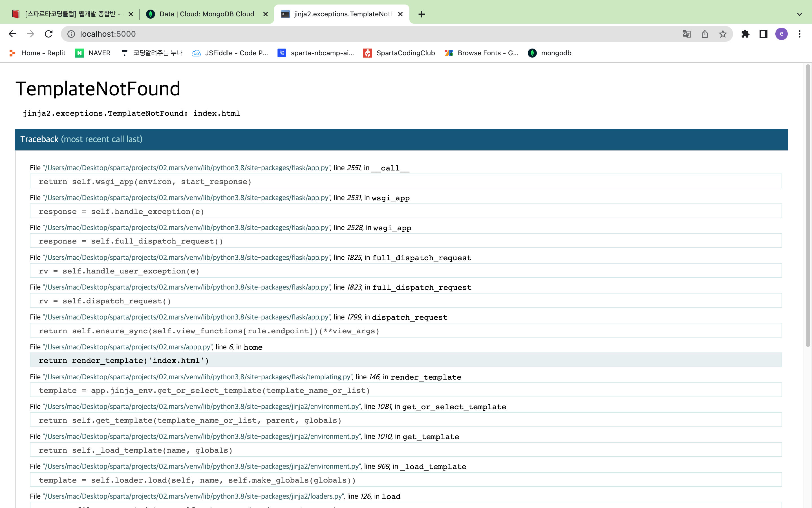Expand the frame 'return self._load_template(name, globals)'
Screen dimensions: 812x508
pos(406,450)
